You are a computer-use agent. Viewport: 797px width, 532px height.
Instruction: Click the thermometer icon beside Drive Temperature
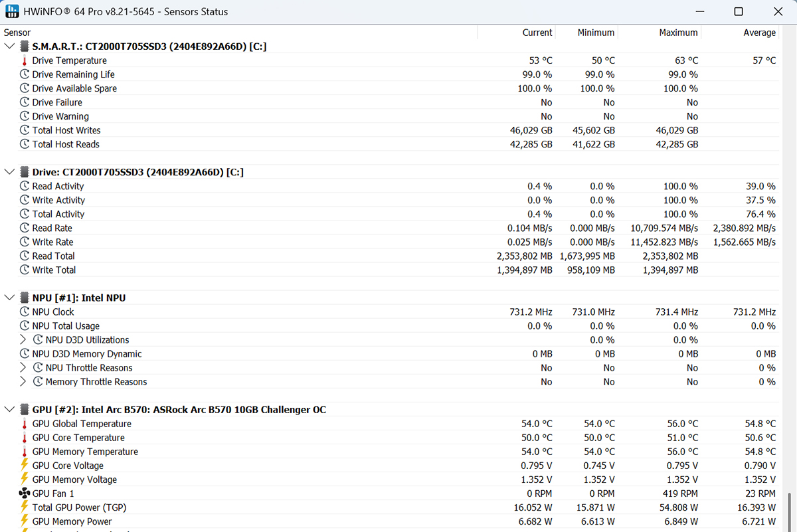pyautogui.click(x=25, y=60)
